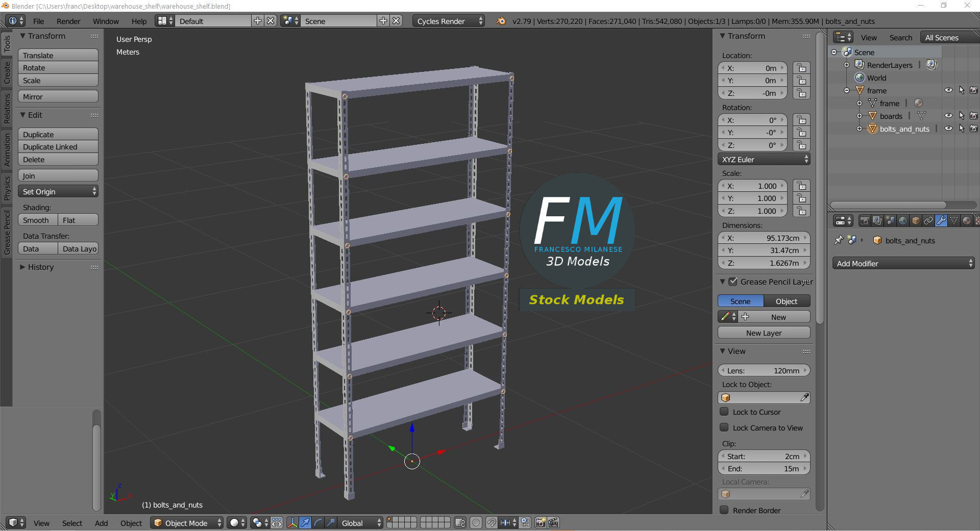980x531 pixels.
Task: Click the OpenGL render animation clapper icon
Action: (x=553, y=523)
